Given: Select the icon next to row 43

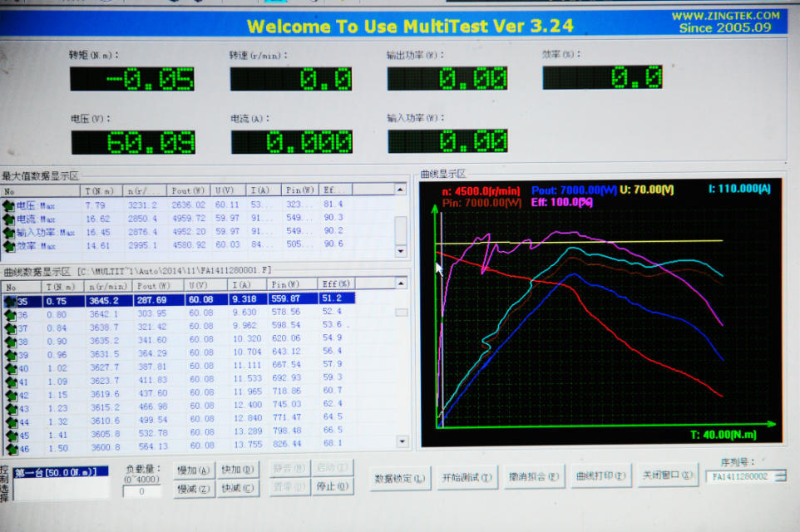Looking at the screenshot, I should coord(10,408).
